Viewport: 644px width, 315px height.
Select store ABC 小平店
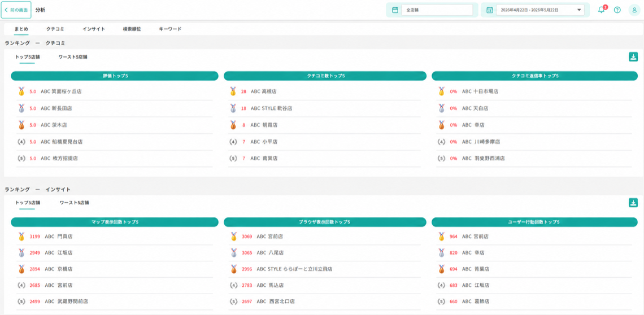[264, 142]
